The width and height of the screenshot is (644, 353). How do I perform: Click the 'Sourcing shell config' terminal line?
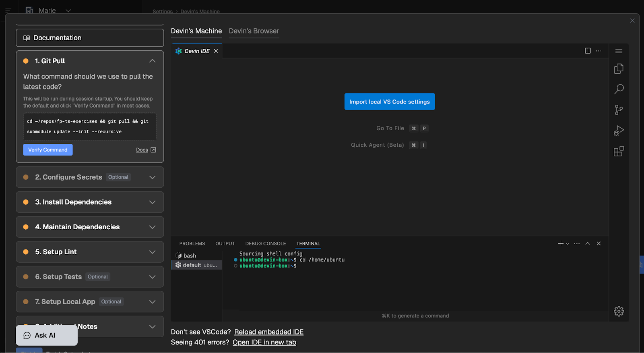click(271, 253)
